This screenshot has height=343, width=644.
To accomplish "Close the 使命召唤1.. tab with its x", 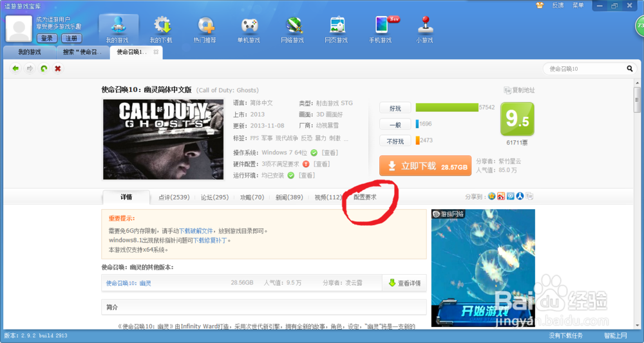I will pyautogui.click(x=156, y=52).
